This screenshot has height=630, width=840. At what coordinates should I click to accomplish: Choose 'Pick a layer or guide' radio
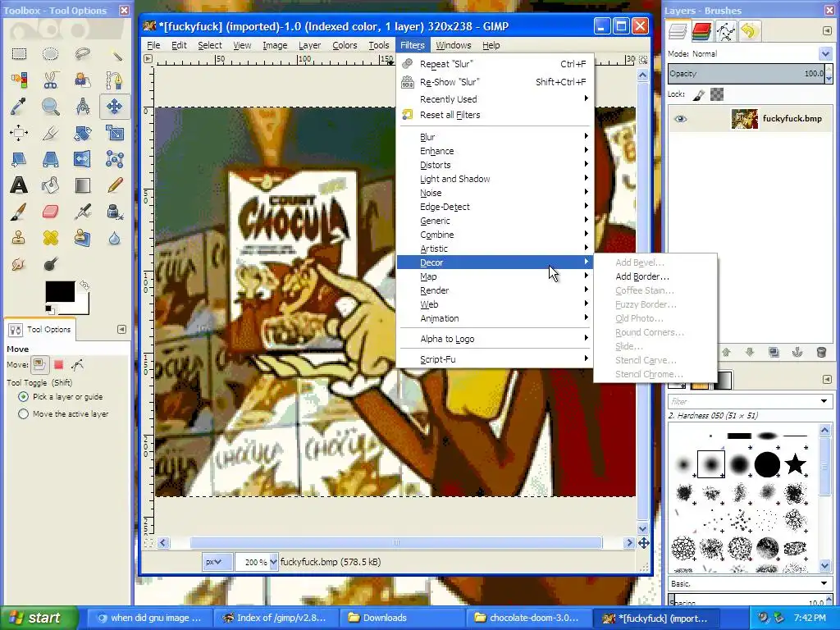tap(23, 397)
